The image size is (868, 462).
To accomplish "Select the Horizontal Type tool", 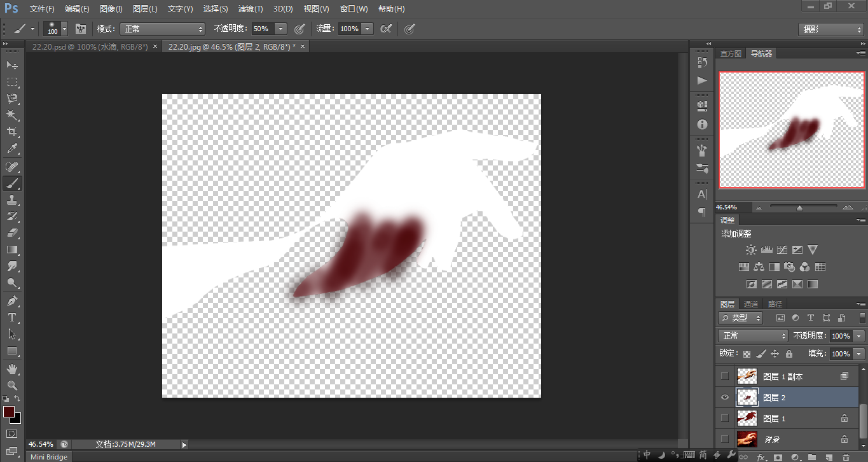I will (x=12, y=317).
